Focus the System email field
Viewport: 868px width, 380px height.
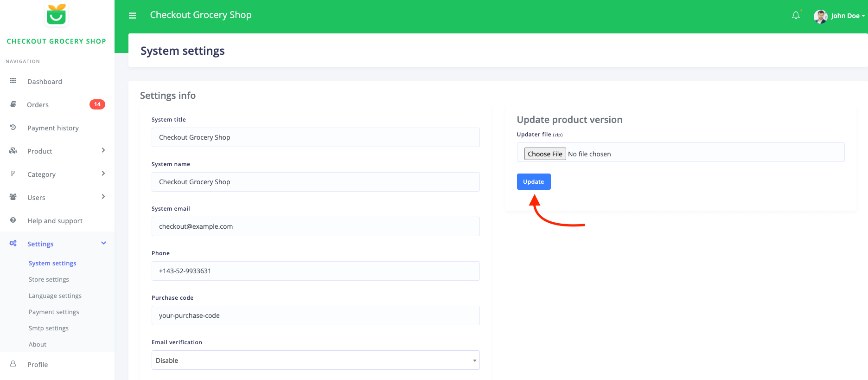315,226
